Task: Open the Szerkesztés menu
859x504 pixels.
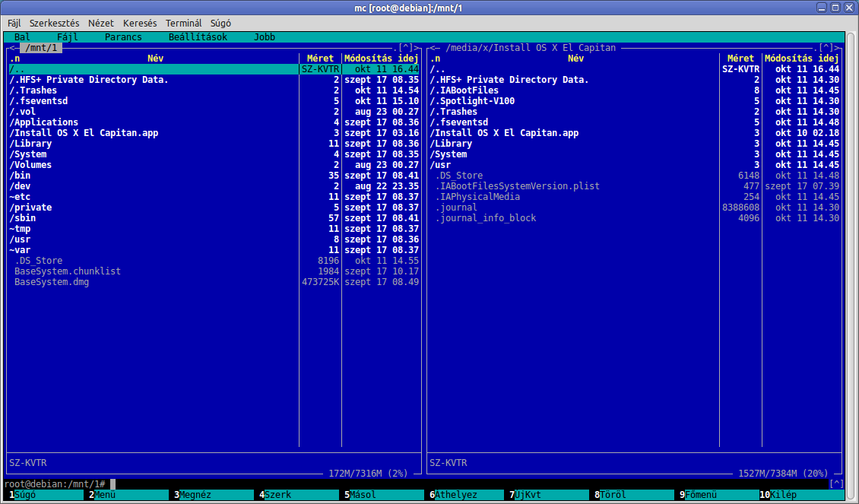Action: (x=54, y=23)
